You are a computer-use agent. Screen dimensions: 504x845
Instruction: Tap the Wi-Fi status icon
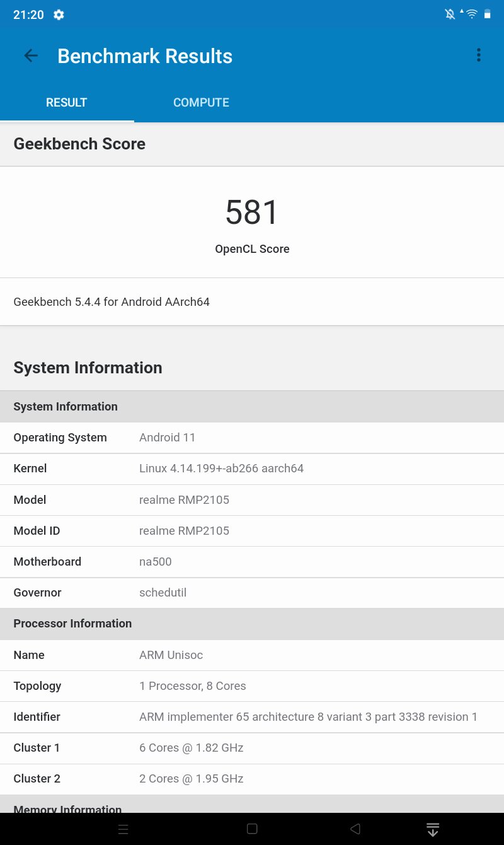coord(471,15)
